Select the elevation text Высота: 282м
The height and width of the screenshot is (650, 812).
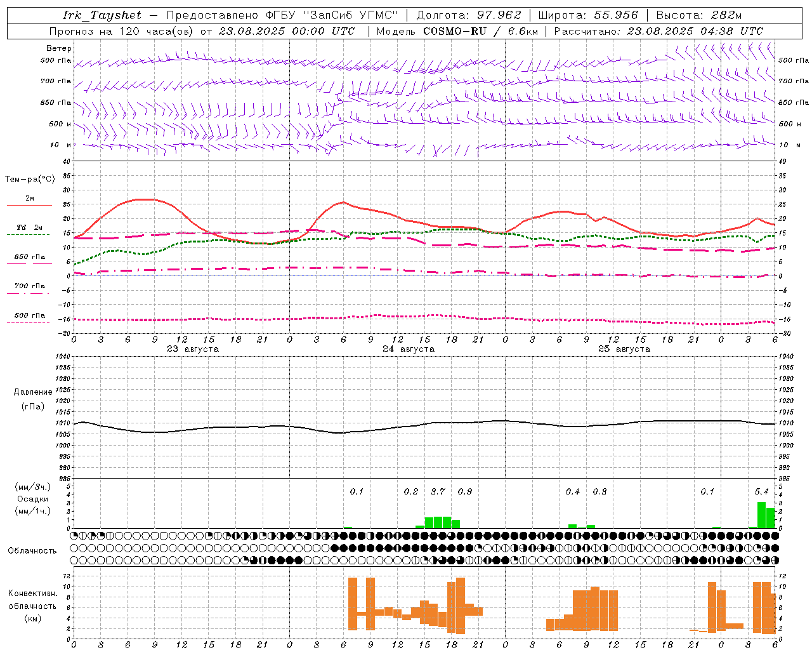pyautogui.click(x=698, y=15)
